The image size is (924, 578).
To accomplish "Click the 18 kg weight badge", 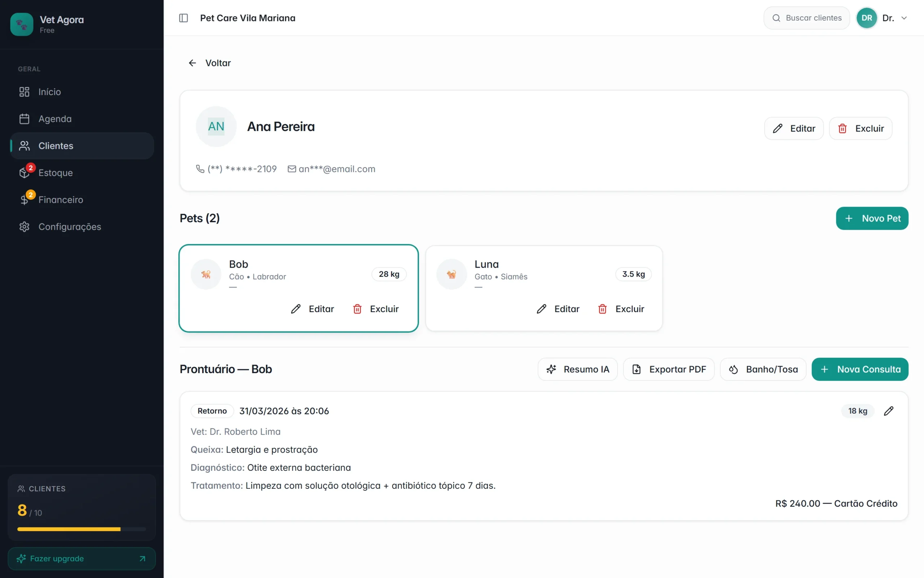I will (858, 411).
